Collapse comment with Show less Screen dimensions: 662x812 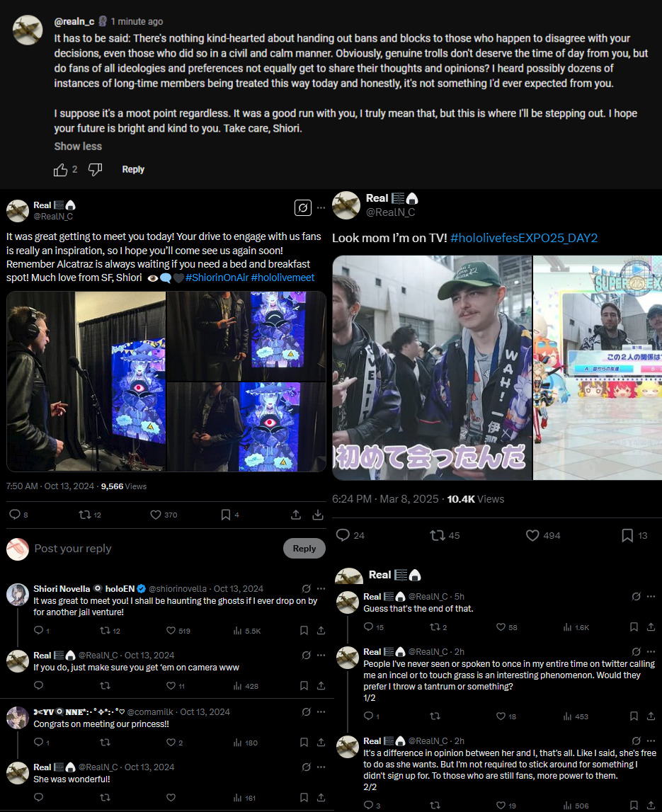78,147
